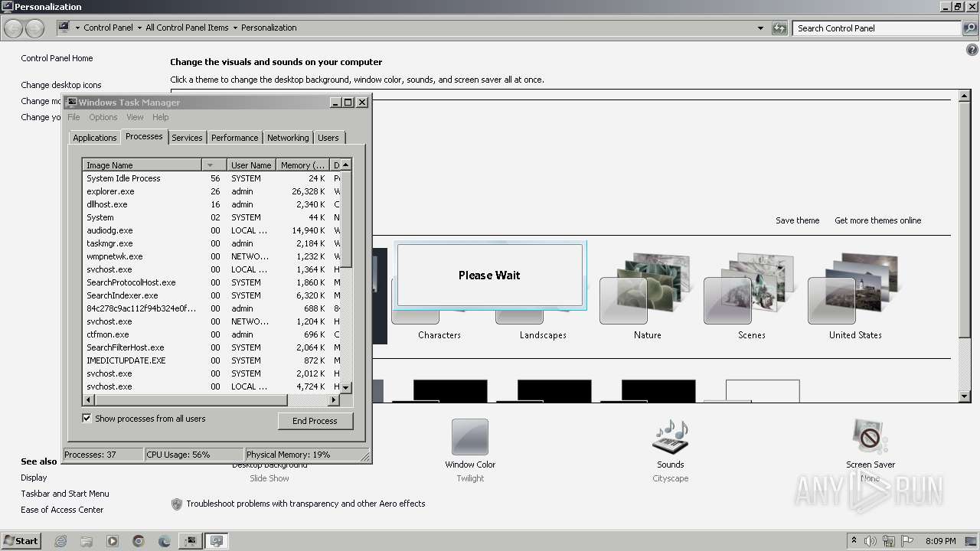Image resolution: width=980 pixels, height=551 pixels.
Task: Open the Chrome browser taskbar icon
Action: 139,541
